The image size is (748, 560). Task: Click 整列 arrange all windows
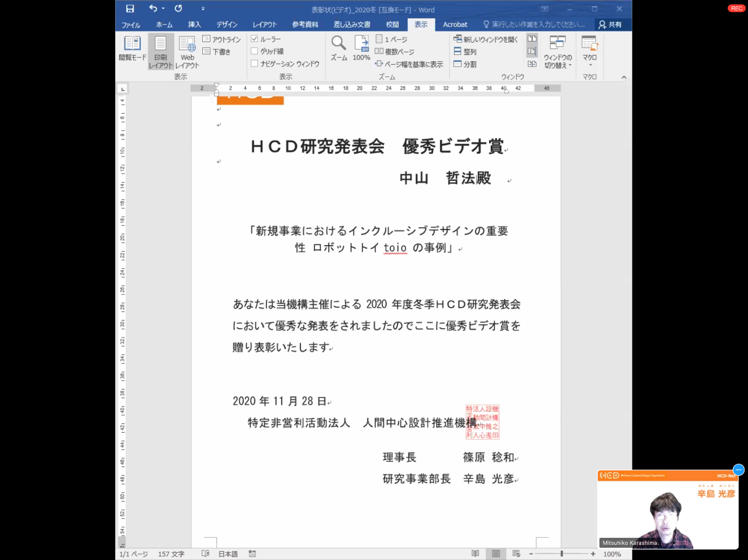coord(465,51)
